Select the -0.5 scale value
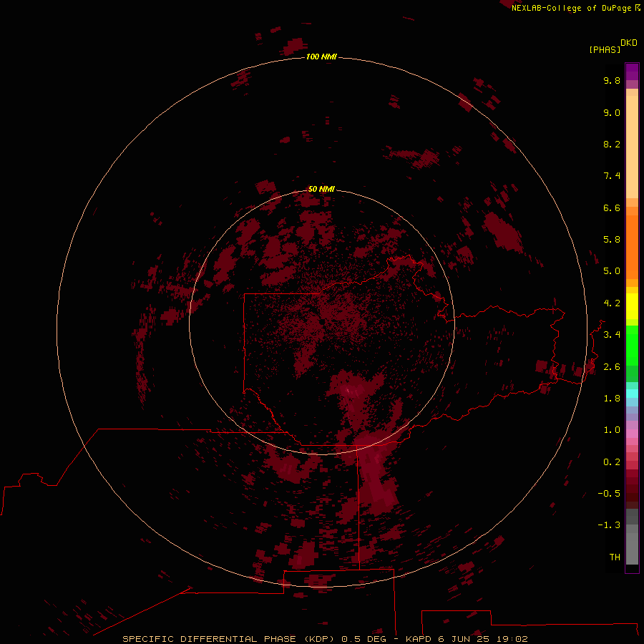This screenshot has width=644, height=644. coord(609,494)
